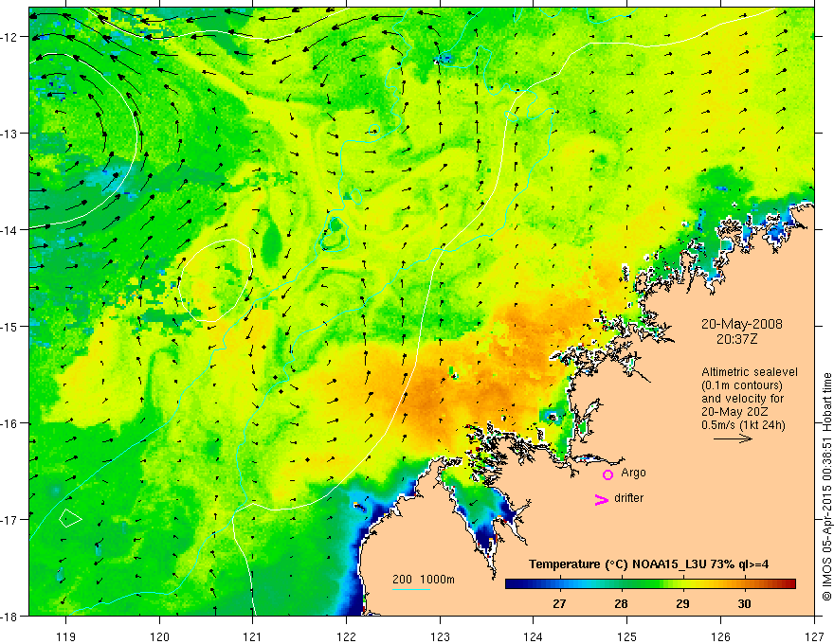Click the latitude axis label -14
The height and width of the screenshot is (644, 834).
pos(9,230)
